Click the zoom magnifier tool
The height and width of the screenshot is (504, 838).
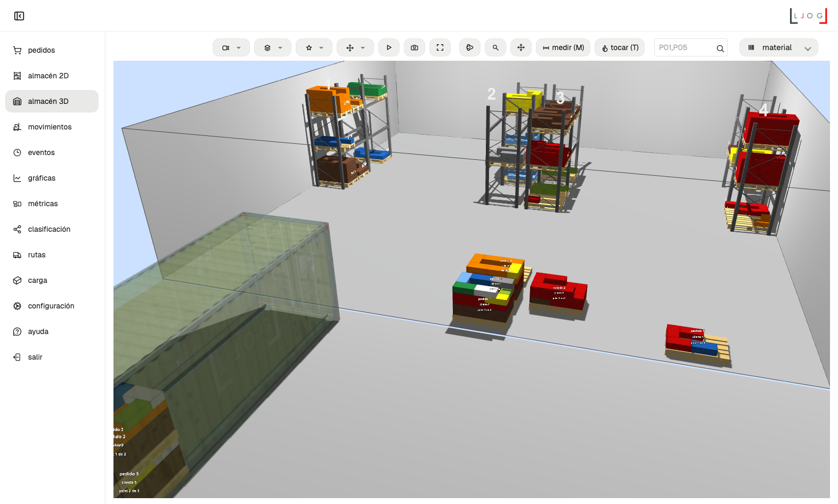[495, 47]
